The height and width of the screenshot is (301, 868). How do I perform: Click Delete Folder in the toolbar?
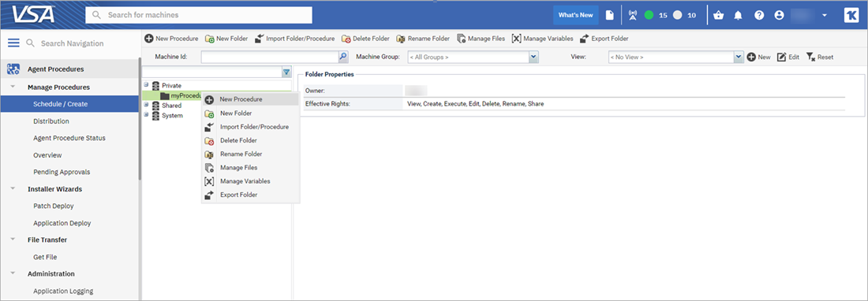[x=365, y=39]
